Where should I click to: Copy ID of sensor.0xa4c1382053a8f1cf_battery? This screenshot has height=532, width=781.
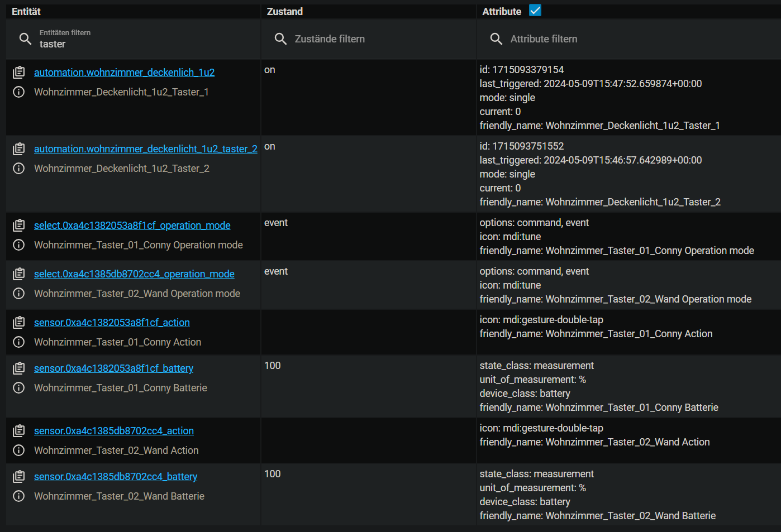[x=19, y=368]
